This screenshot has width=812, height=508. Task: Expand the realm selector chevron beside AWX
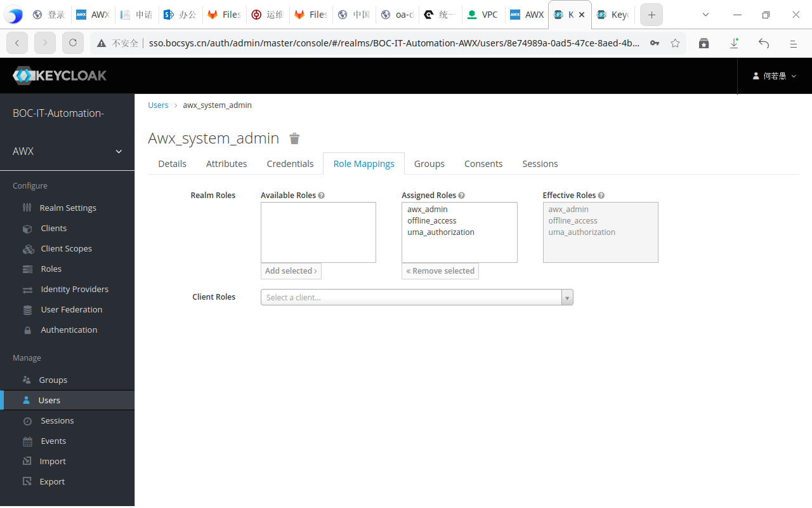(119, 152)
